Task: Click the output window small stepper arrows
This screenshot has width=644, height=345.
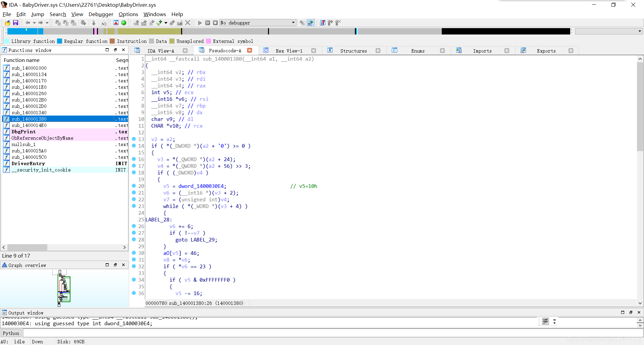Action: coord(554,322)
